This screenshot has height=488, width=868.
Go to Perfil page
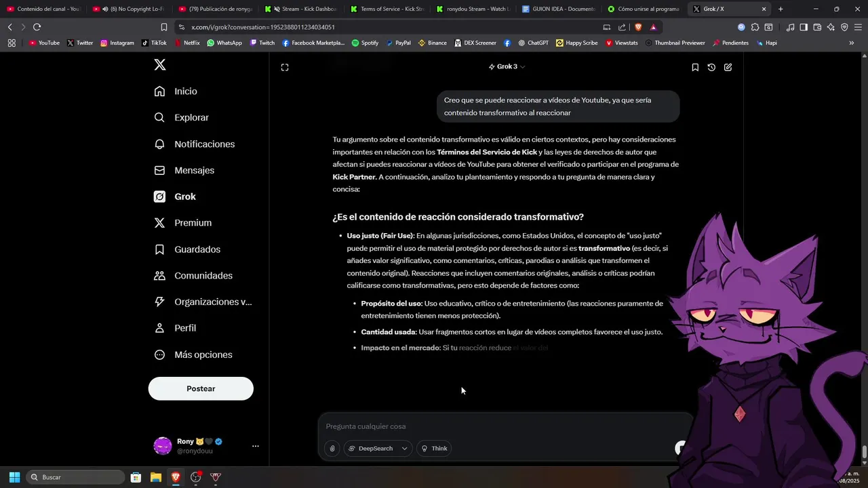[175, 328]
